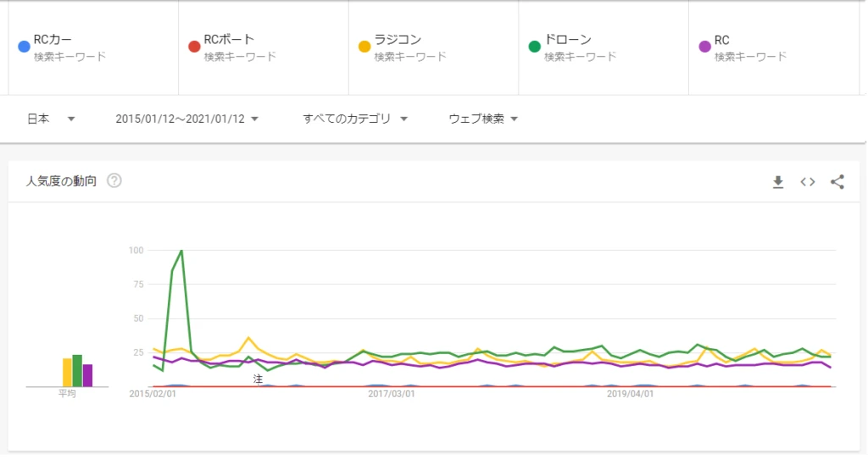Click the 2017/03/01 axis label
Screen dimensions: 868x459
click(x=392, y=395)
